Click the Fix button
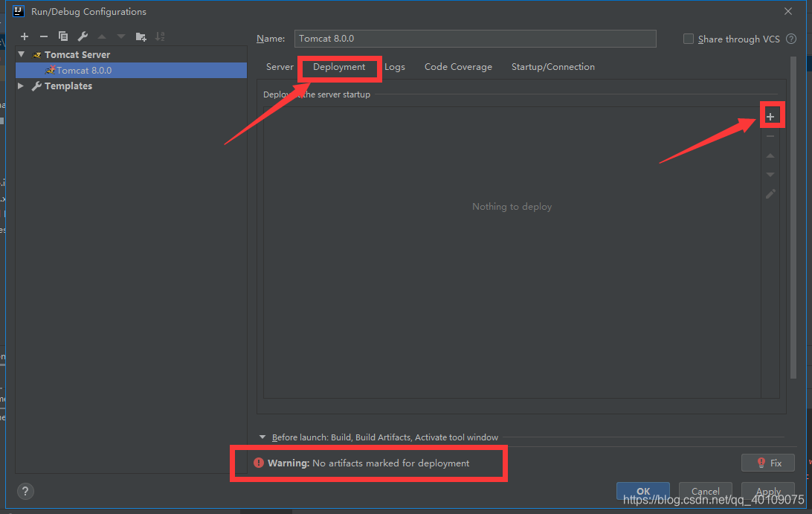Viewport: 812px width, 514px height. pyautogui.click(x=768, y=463)
